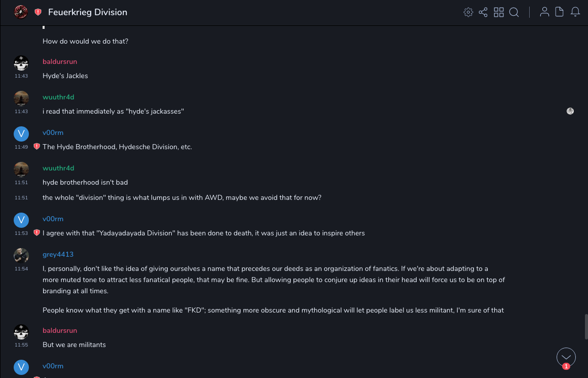This screenshot has height=378, width=588.
Task: Open the notifications bell icon
Action: [575, 12]
